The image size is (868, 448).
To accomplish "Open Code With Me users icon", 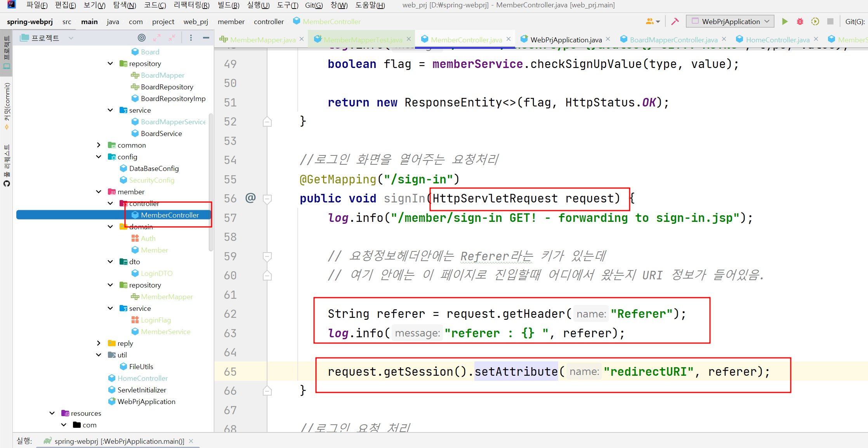I will click(x=652, y=21).
